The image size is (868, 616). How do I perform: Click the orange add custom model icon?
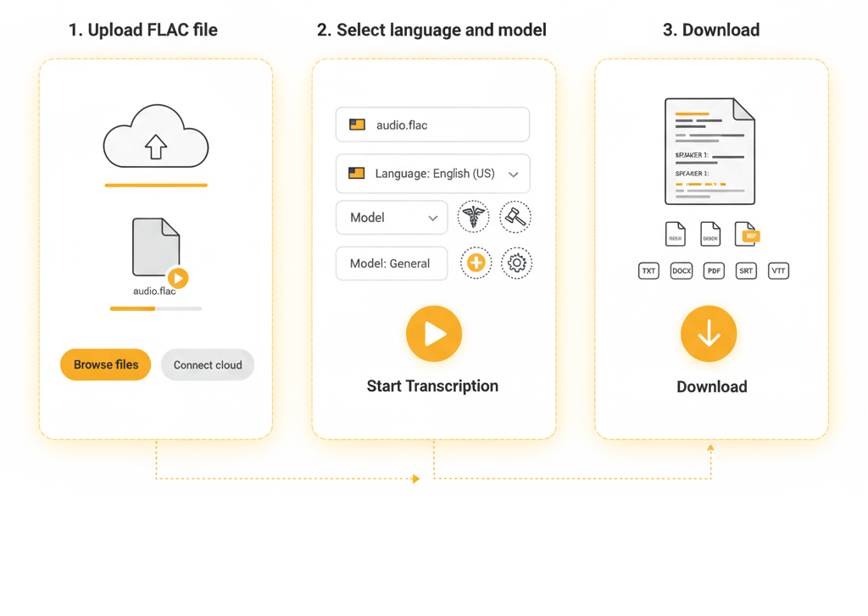[476, 263]
